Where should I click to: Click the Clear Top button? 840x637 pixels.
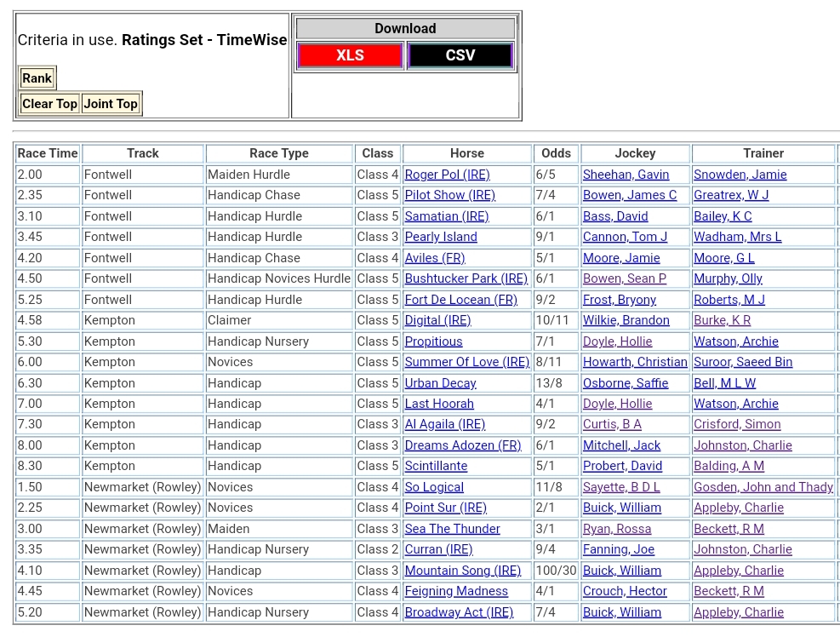click(49, 104)
